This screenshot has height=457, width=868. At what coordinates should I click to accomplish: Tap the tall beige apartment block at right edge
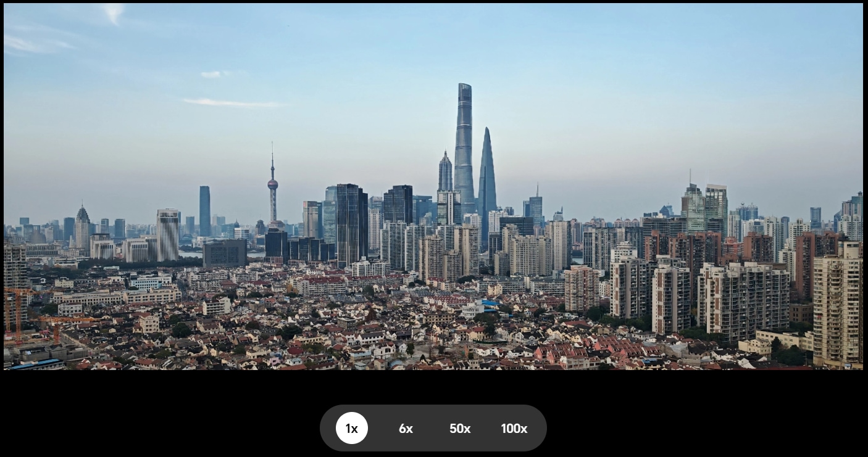[x=837, y=302]
